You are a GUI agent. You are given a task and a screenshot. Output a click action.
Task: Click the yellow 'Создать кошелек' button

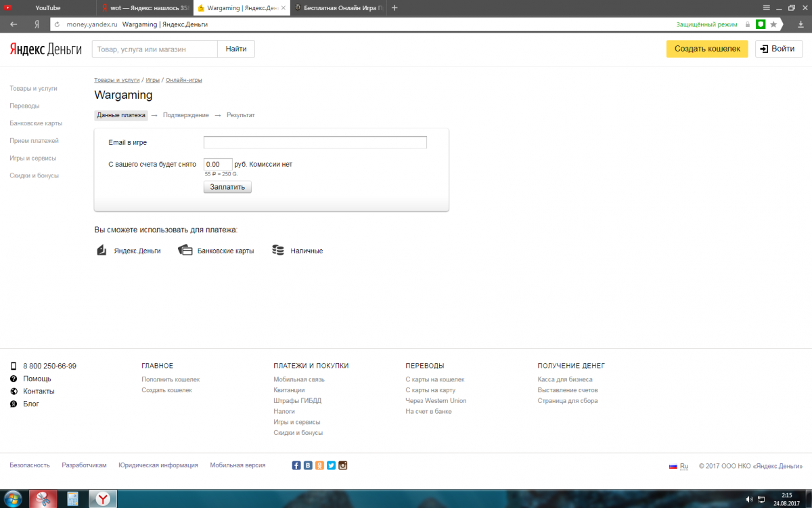click(707, 49)
